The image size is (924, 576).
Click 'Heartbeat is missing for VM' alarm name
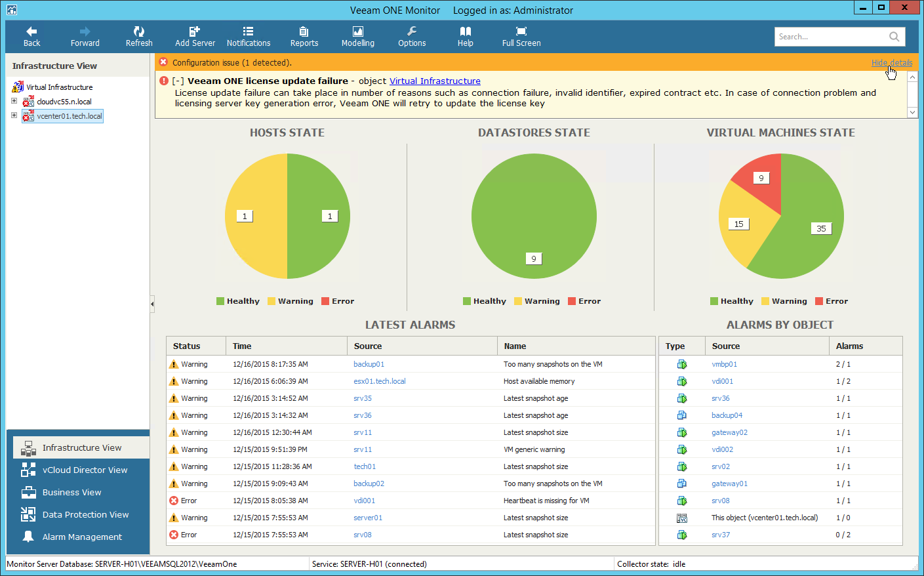point(546,501)
